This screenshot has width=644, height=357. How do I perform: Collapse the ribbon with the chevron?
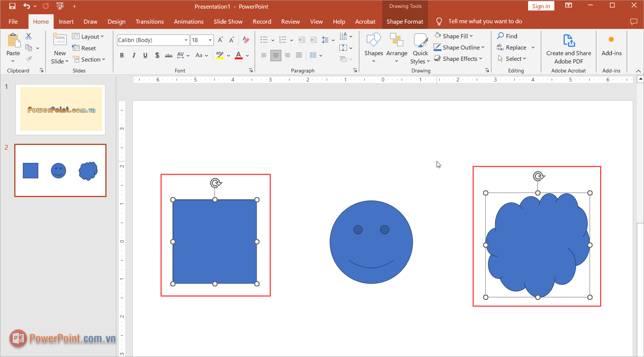638,71
